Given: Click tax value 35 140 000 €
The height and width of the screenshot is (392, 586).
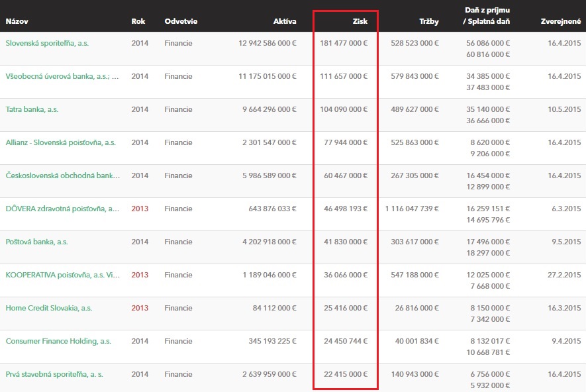Looking at the screenshot, I should click(x=488, y=109).
